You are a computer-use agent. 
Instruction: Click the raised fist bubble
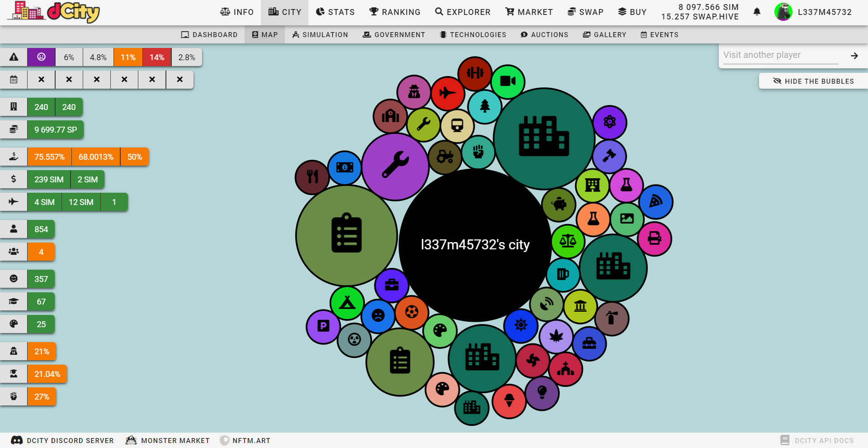point(478,152)
